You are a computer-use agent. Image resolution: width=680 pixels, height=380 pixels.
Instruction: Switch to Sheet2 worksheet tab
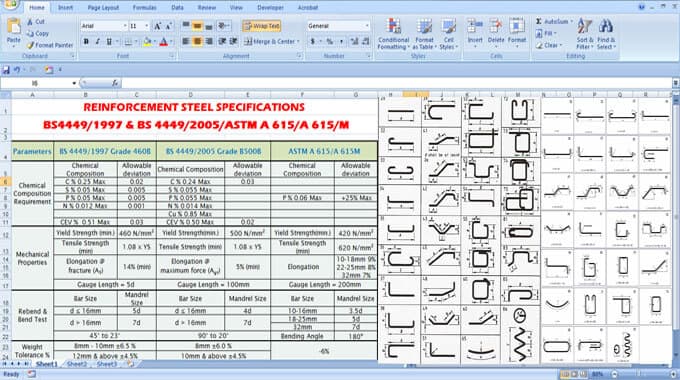coord(77,364)
